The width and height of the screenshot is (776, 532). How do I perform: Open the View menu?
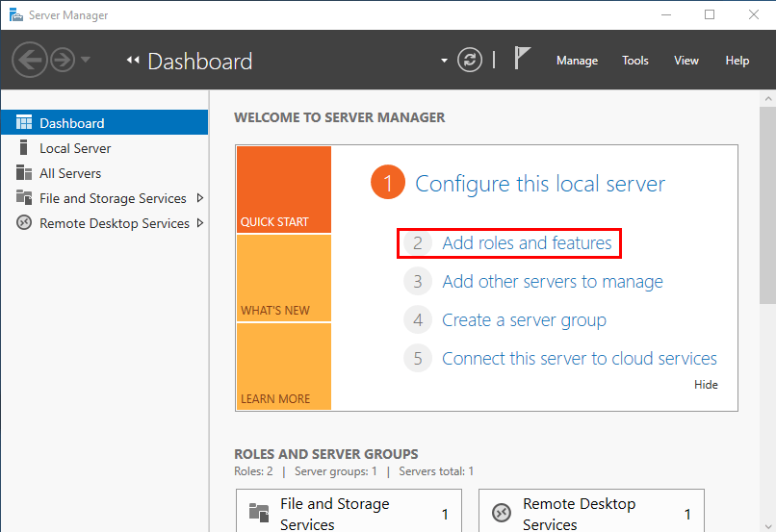pos(685,61)
